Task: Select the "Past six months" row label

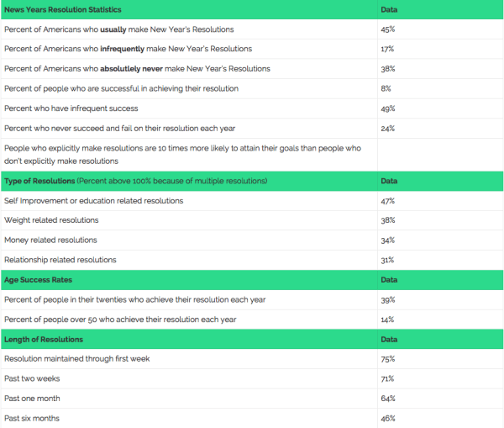Action: (x=32, y=418)
